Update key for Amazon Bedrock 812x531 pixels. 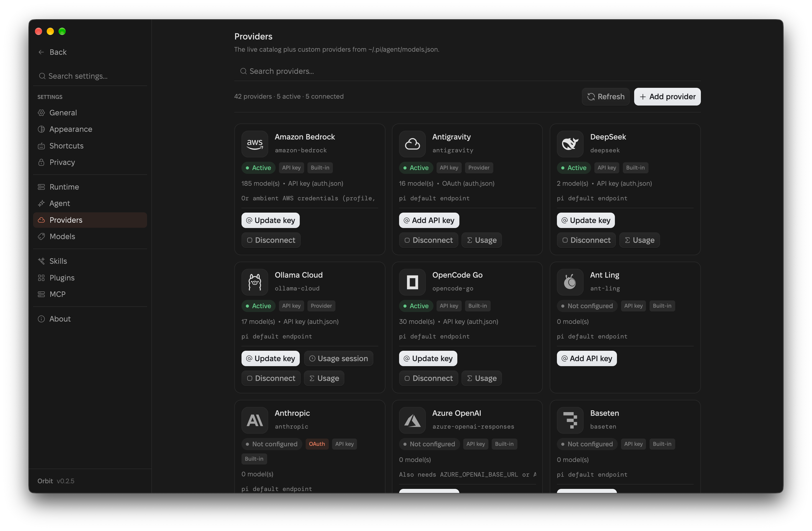tap(270, 221)
